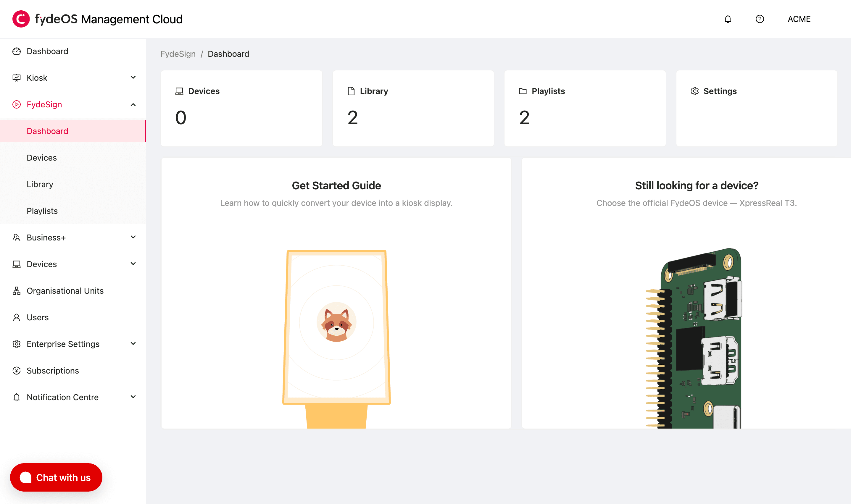Image resolution: width=851 pixels, height=504 pixels.
Task: Click the Library document icon
Action: pyautogui.click(x=351, y=91)
